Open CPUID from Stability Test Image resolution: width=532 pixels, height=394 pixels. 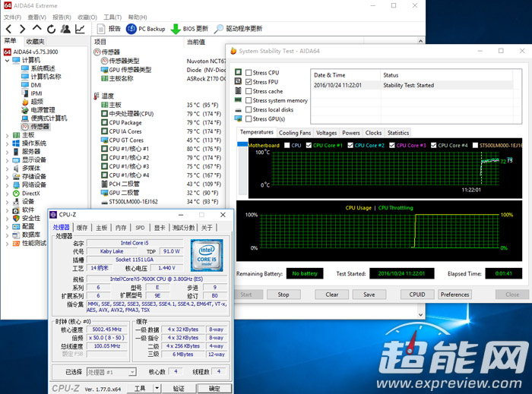tap(417, 295)
